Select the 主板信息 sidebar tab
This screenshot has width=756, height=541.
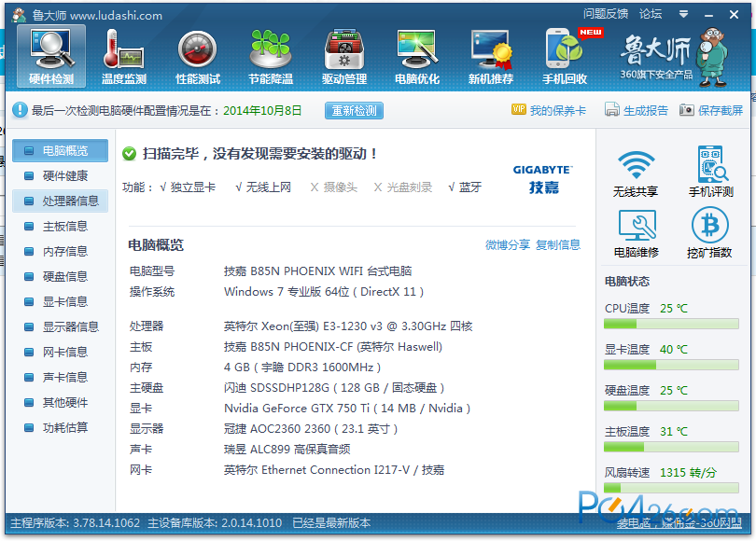[x=61, y=226]
